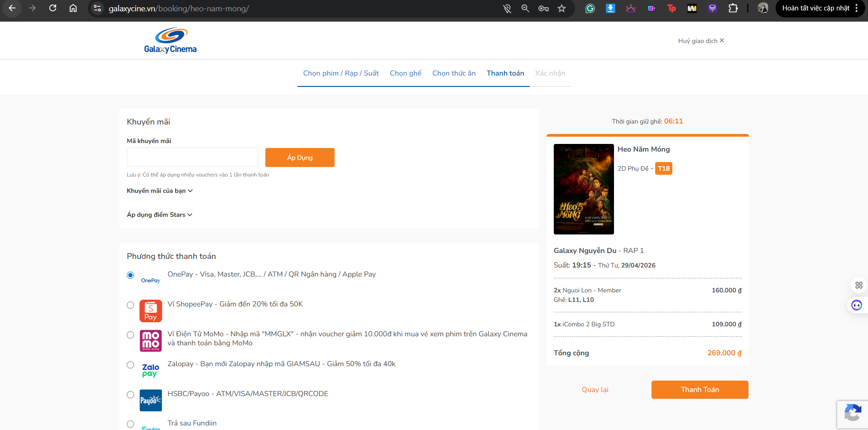Expand Áp dụng điểm Stars section

(159, 215)
